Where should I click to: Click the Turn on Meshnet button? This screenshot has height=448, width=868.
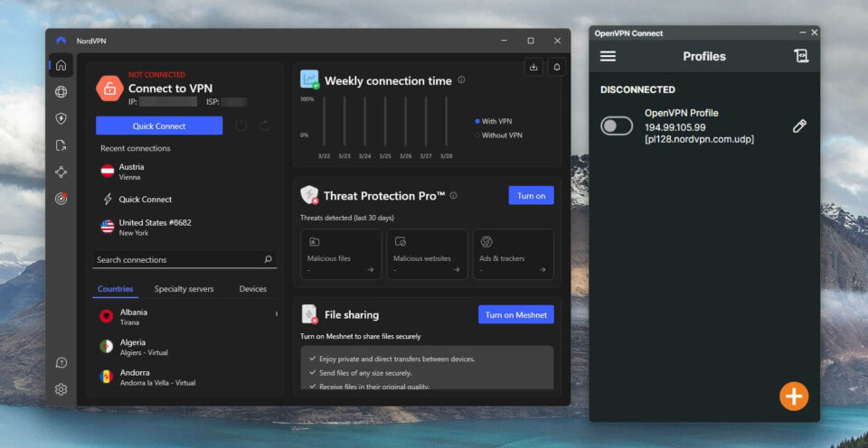coord(516,314)
